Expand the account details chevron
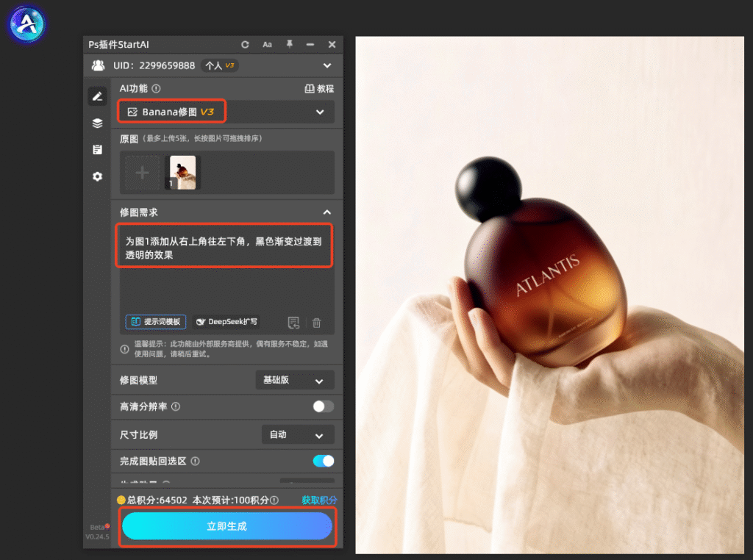Viewport: 753px width, 560px height. click(x=327, y=65)
